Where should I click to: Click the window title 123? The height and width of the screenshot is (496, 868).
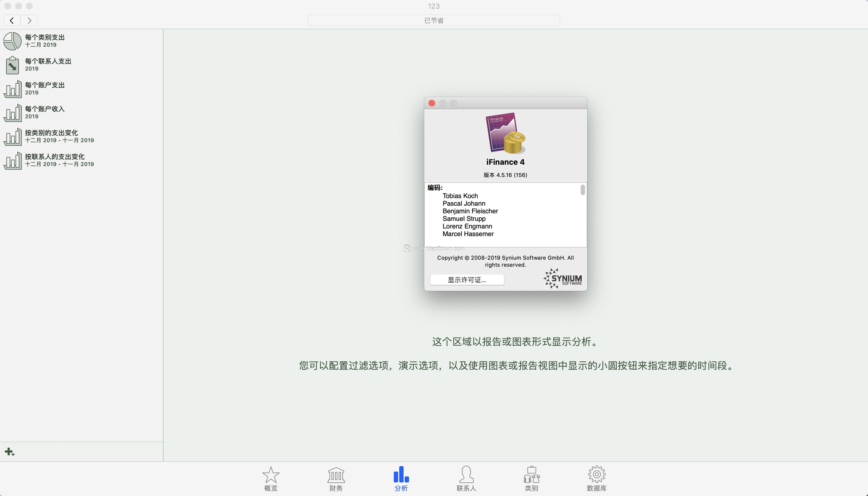434,6
